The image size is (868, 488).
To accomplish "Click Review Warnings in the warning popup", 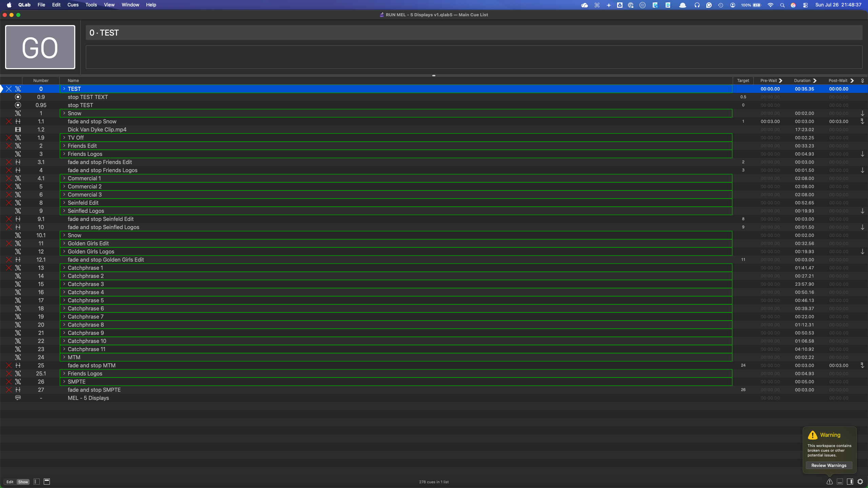I will 829,465.
